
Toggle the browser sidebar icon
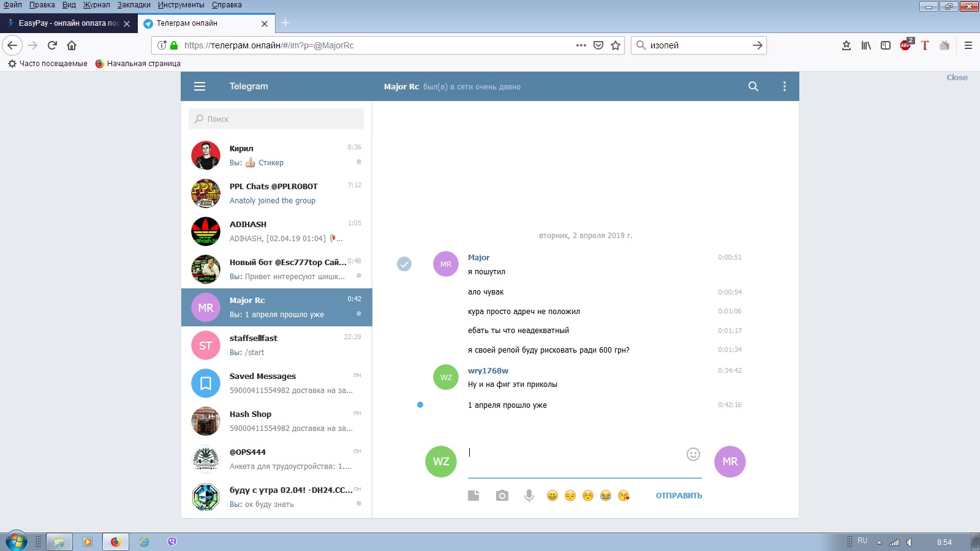(886, 45)
